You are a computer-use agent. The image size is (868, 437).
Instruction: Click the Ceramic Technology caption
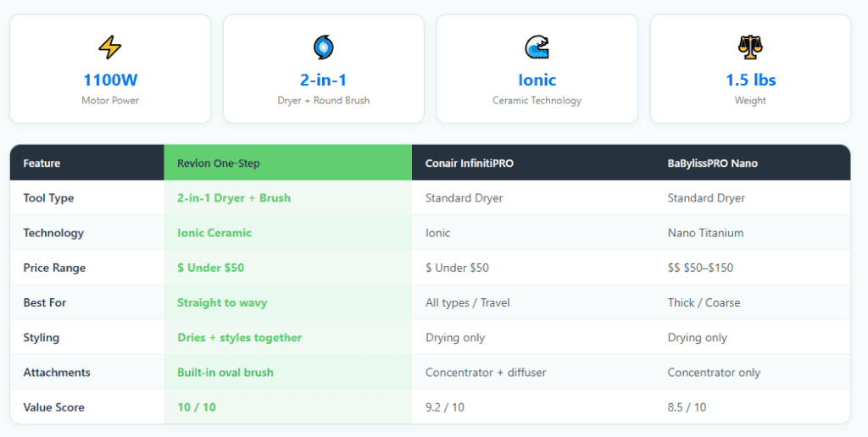(x=537, y=101)
